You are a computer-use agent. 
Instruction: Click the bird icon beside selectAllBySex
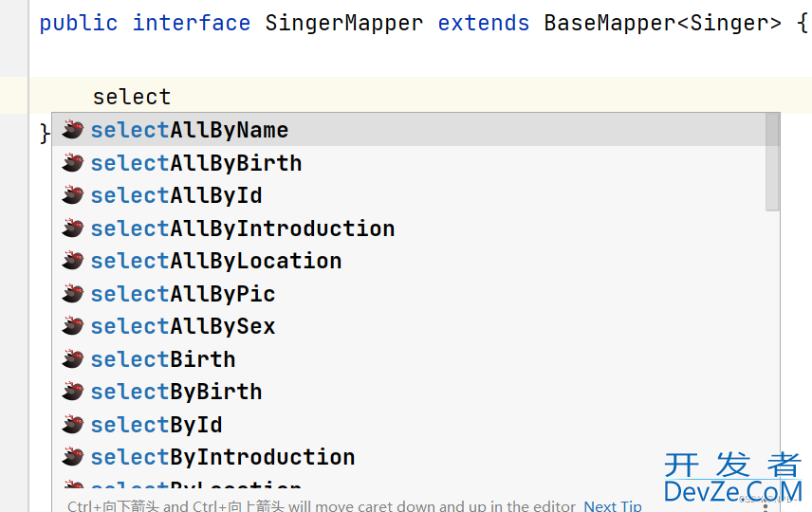click(x=72, y=326)
